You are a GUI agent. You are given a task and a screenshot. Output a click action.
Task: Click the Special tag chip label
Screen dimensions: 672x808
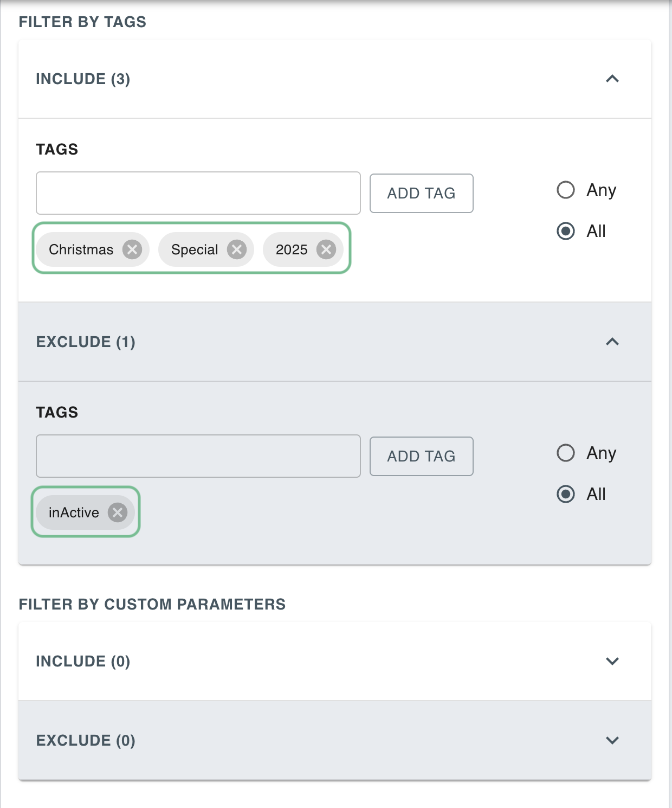coord(195,249)
